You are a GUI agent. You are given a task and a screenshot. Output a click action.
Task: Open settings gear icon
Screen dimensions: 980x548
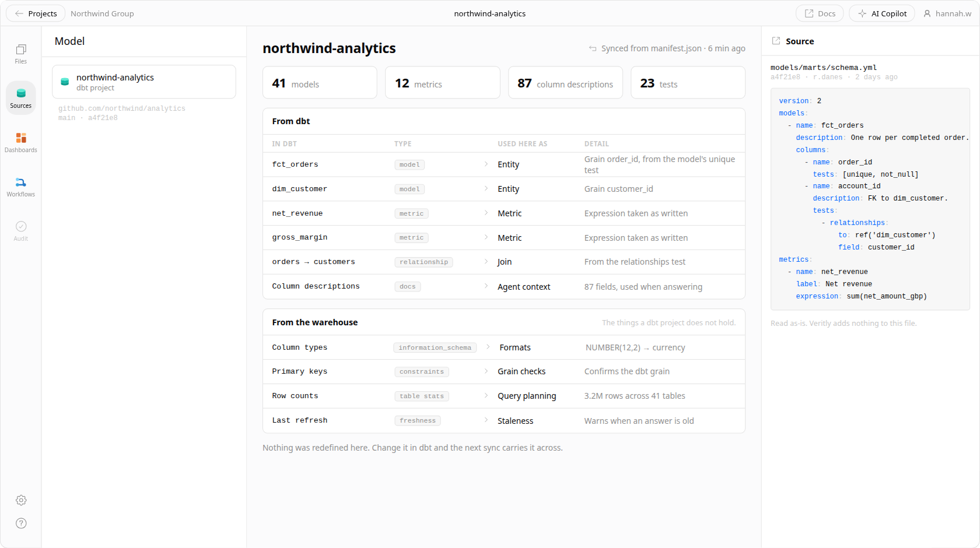click(21, 500)
